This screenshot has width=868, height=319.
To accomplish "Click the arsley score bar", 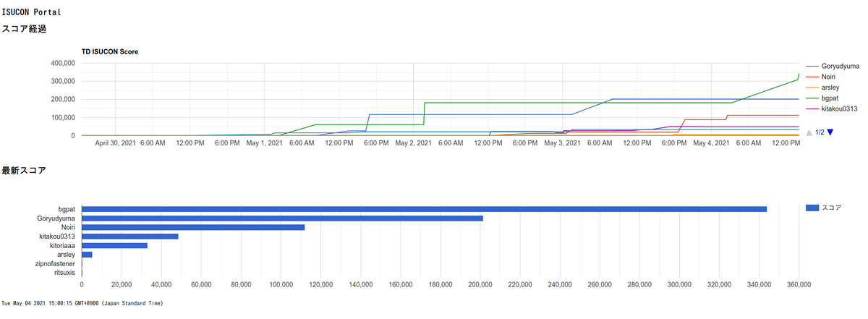I will 87,255.
